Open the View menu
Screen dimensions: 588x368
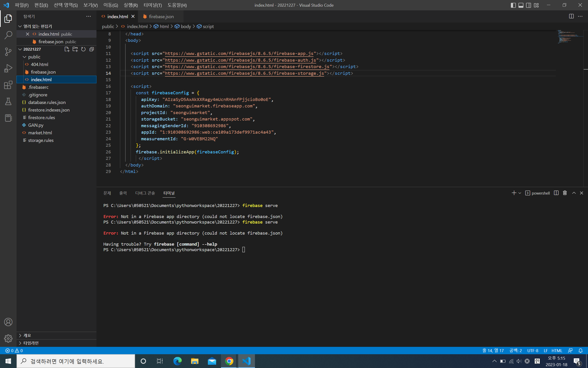coord(90,5)
